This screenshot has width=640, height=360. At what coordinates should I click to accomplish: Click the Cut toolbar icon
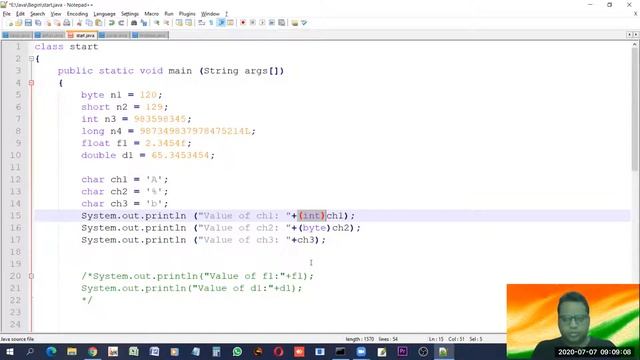click(x=79, y=23)
